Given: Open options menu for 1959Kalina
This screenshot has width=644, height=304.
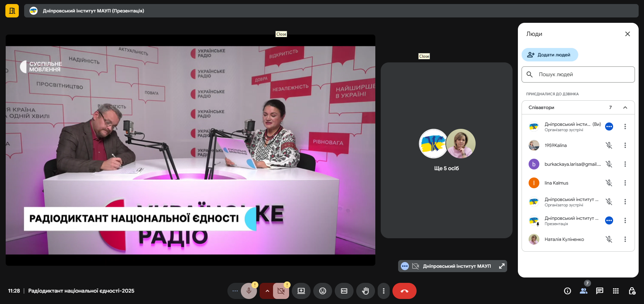Looking at the screenshot, I should pyautogui.click(x=625, y=145).
